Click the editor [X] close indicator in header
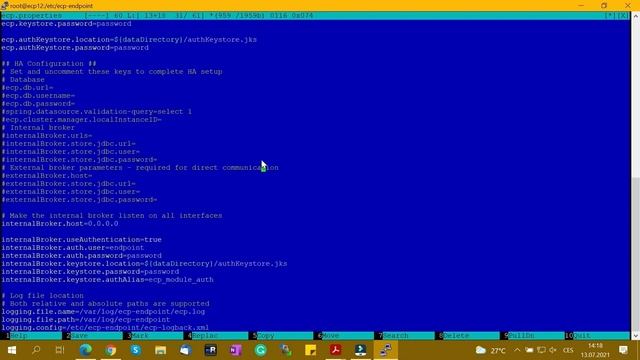The height and width of the screenshot is (360, 640). coord(622,16)
